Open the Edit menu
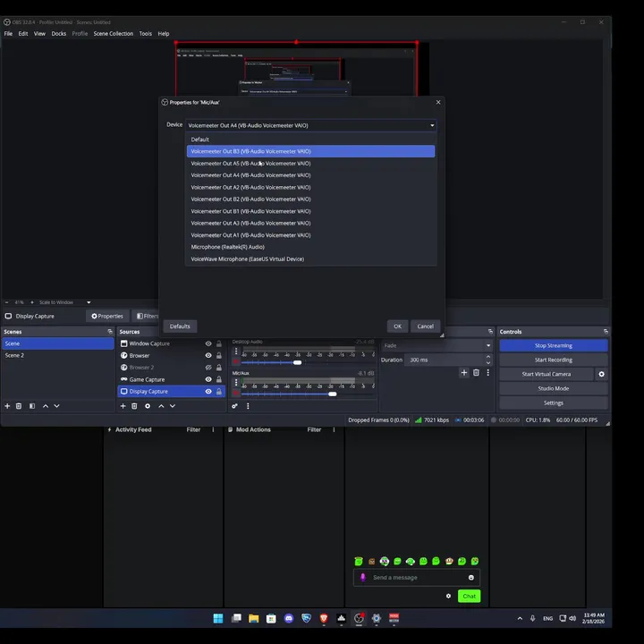644x644 pixels. 23,34
